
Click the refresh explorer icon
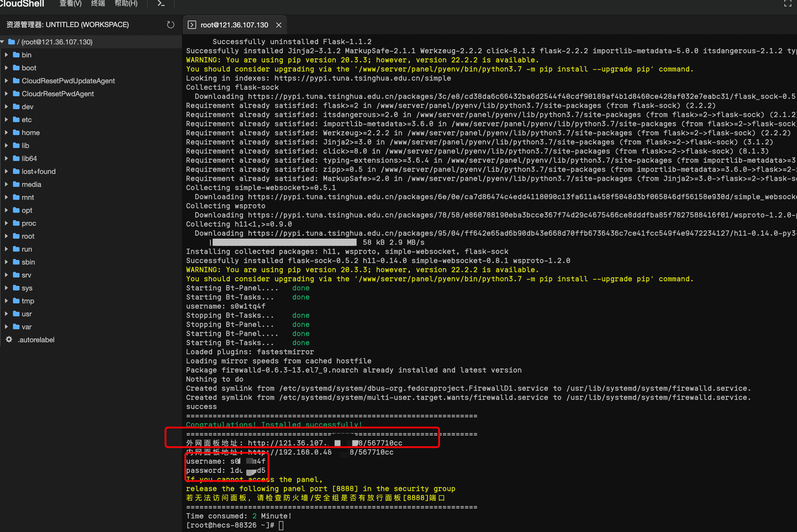[171, 25]
